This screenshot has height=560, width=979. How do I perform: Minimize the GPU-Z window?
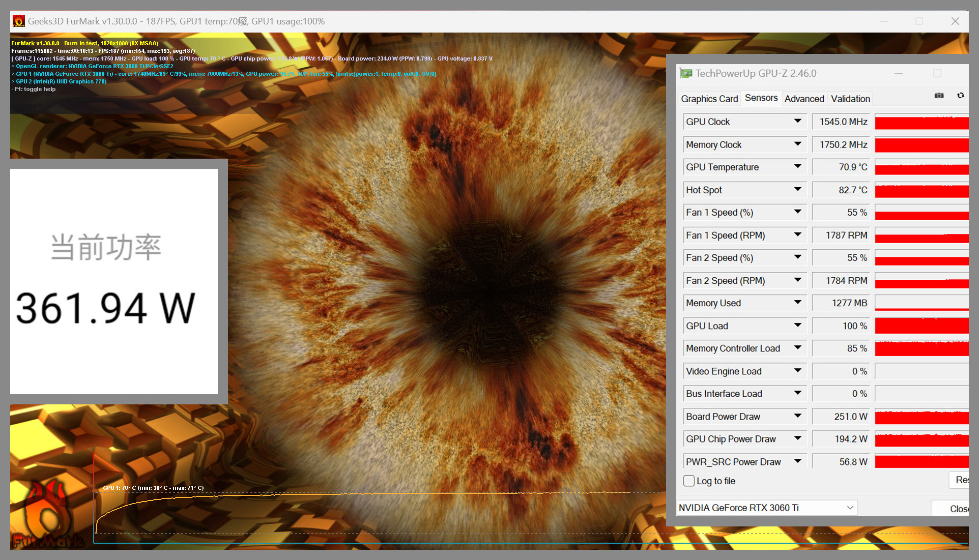tap(899, 74)
